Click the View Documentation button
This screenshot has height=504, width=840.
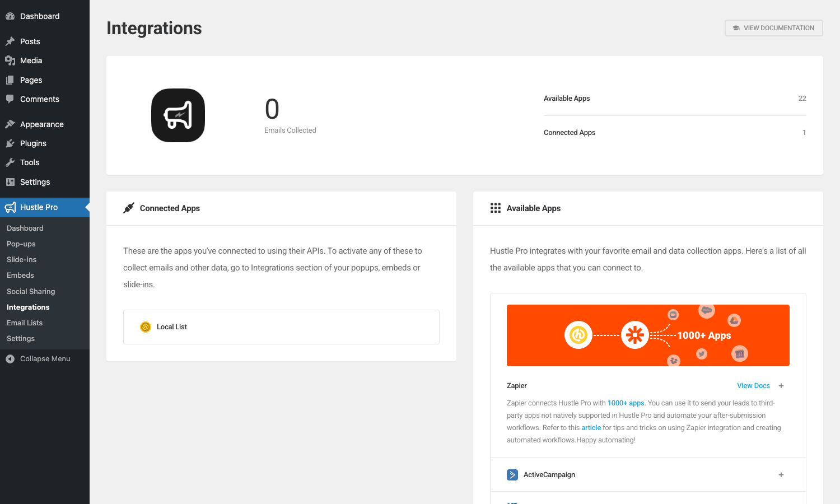(x=774, y=28)
